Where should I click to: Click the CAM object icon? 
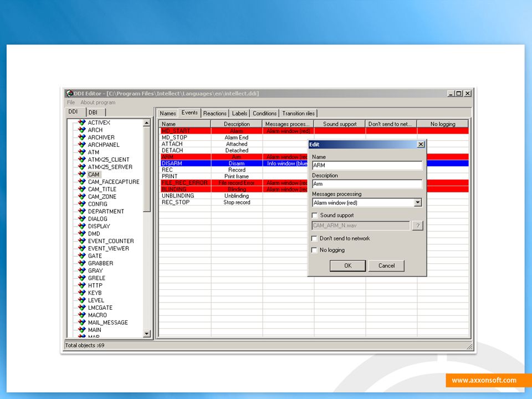pyautogui.click(x=81, y=175)
